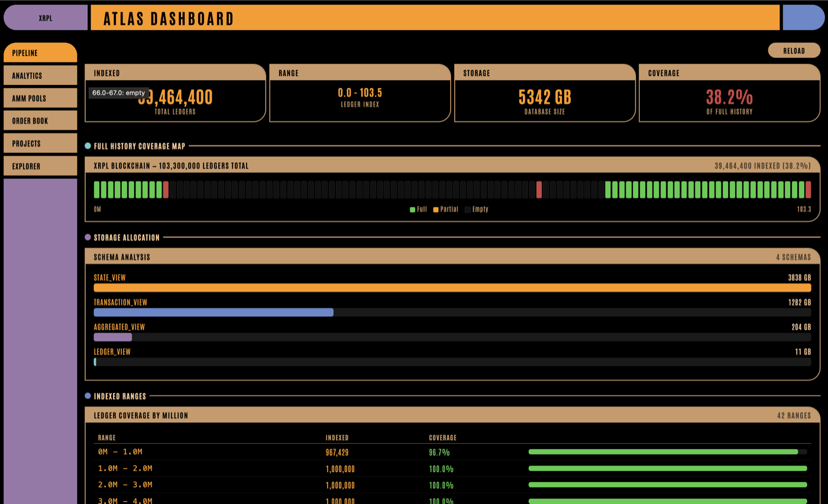The image size is (828, 504).
Task: Switch to the Analytics section
Action: point(40,76)
